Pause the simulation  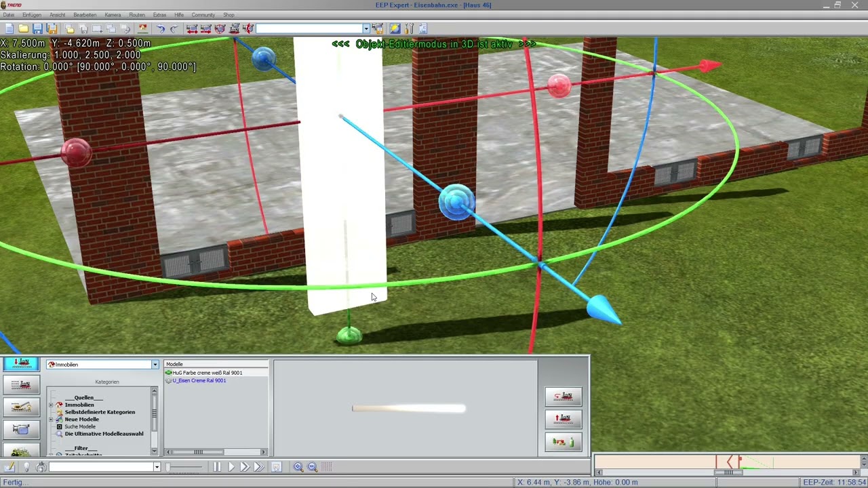(x=217, y=466)
